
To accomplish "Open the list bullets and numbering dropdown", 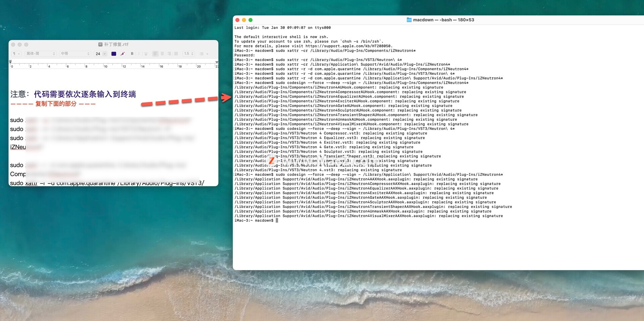I will 204,54.
